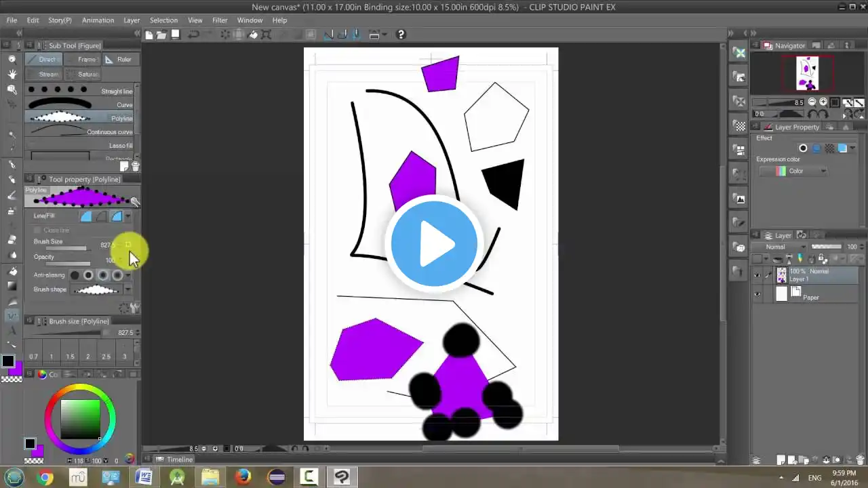Click the Open file toolbar icon
Screen dimensions: 868x488
tap(162, 35)
